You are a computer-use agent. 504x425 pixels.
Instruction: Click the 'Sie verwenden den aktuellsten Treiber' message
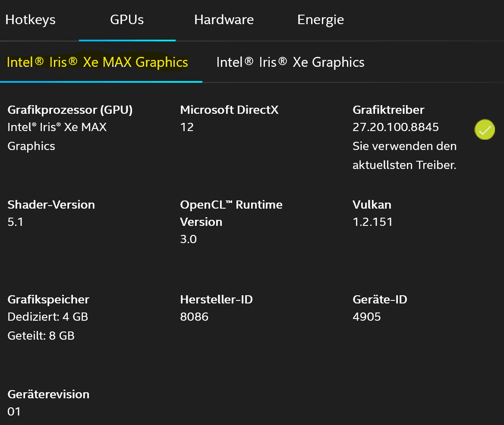[405, 155]
